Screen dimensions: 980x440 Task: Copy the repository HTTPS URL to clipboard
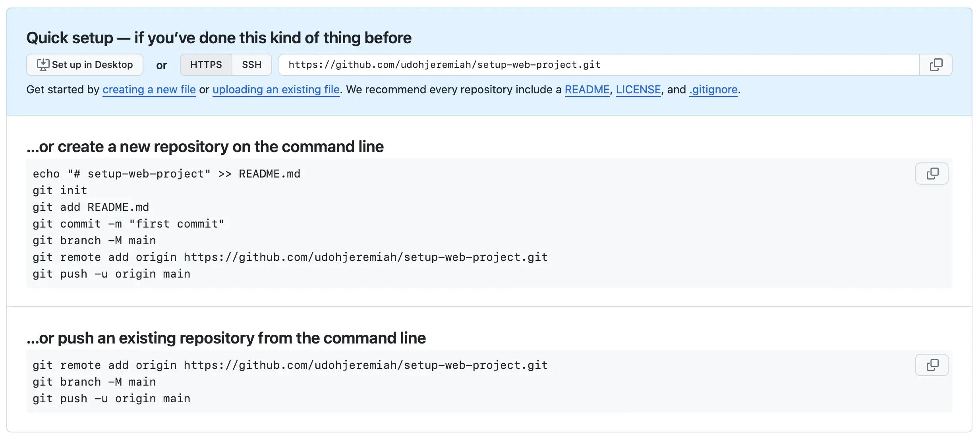click(x=936, y=65)
